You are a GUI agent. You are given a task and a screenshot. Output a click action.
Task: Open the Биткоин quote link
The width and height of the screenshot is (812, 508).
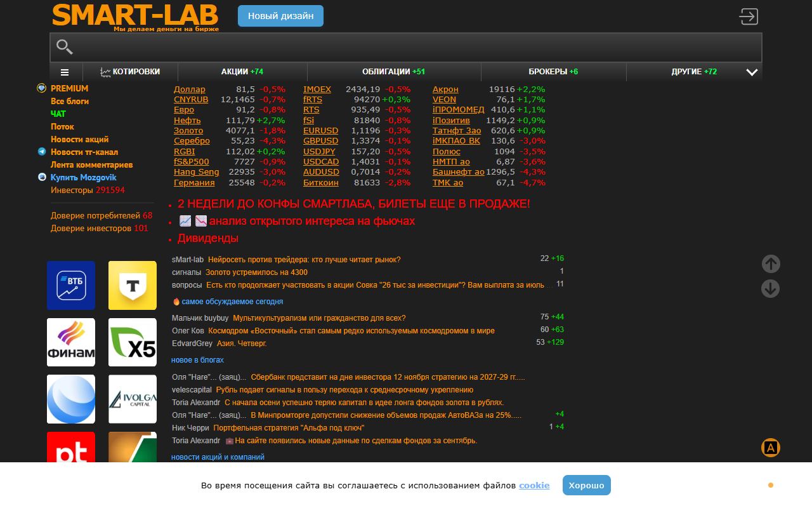click(x=321, y=183)
